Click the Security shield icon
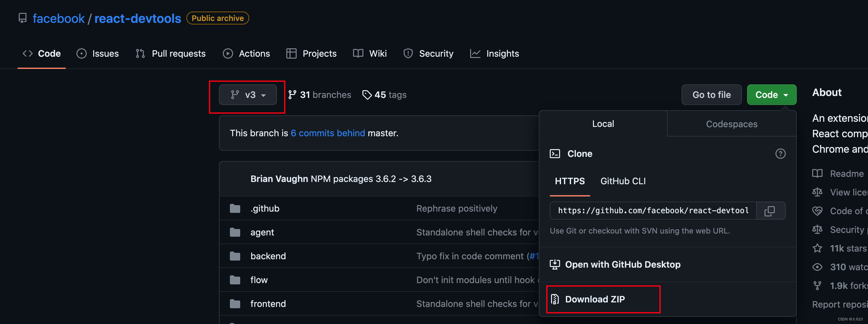Screen dimensions: 868x324 (x=408, y=53)
